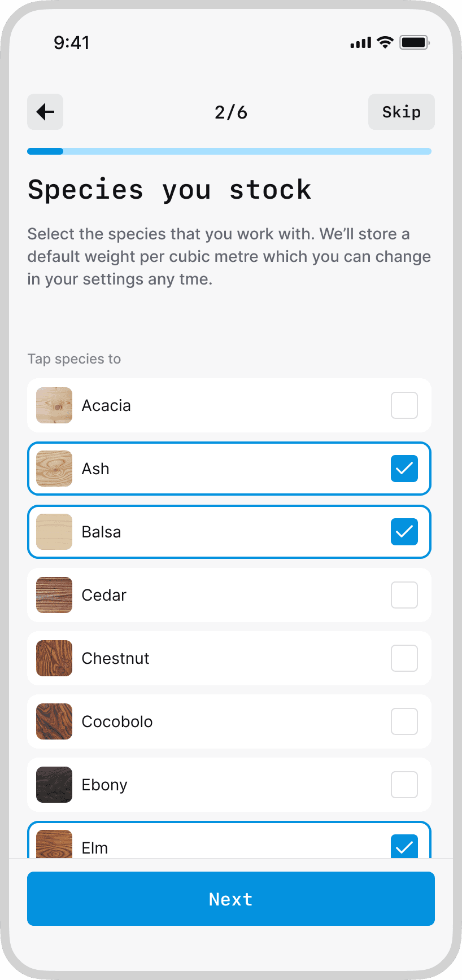Tap the back arrow icon
The image size is (462, 980).
point(45,112)
